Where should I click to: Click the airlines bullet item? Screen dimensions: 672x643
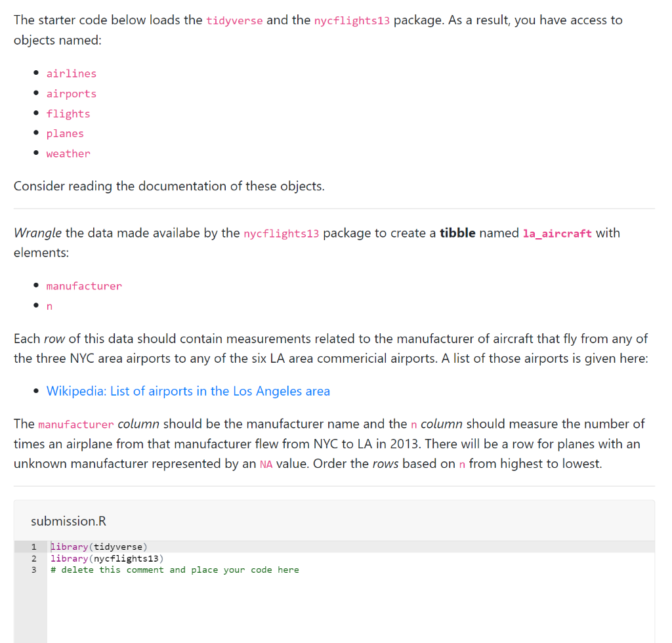[x=71, y=73]
